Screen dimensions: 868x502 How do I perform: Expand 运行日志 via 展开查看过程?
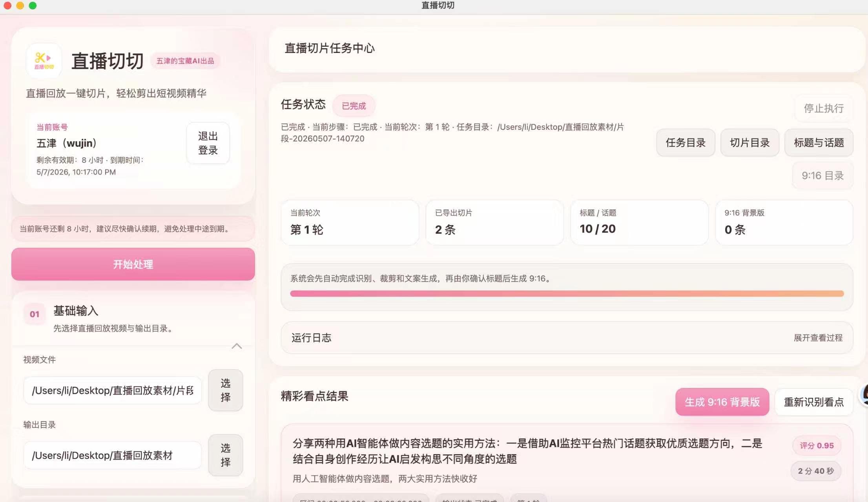818,338
